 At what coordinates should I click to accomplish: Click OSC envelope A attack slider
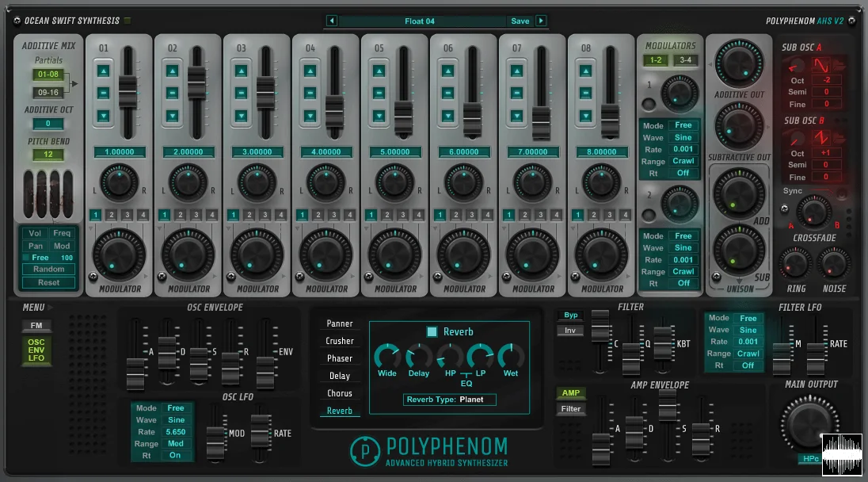(x=135, y=374)
